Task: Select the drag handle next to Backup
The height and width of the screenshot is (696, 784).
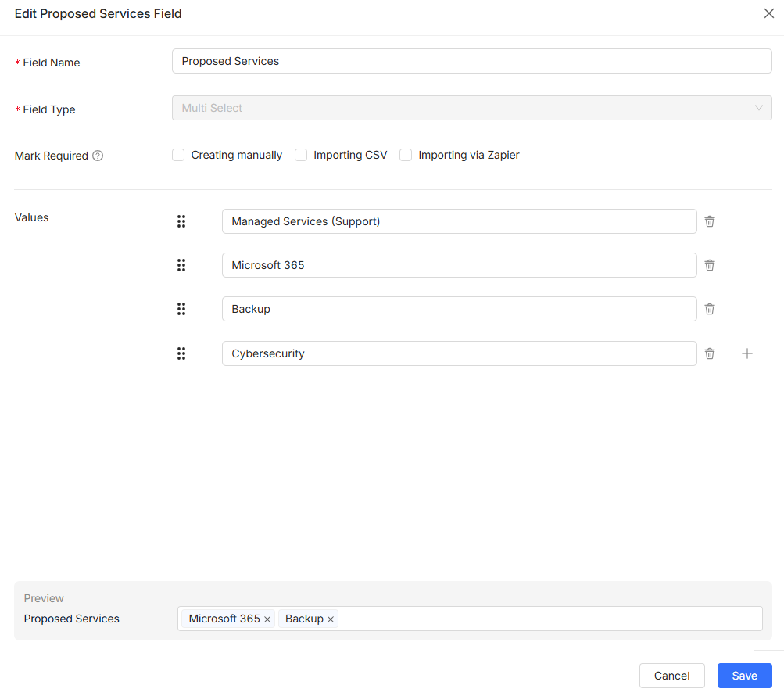Action: click(181, 309)
